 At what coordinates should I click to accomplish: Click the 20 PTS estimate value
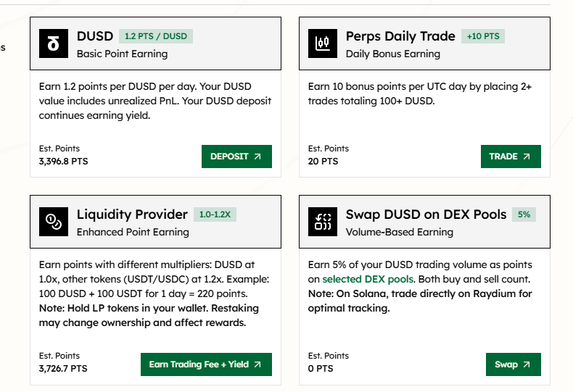(x=323, y=162)
